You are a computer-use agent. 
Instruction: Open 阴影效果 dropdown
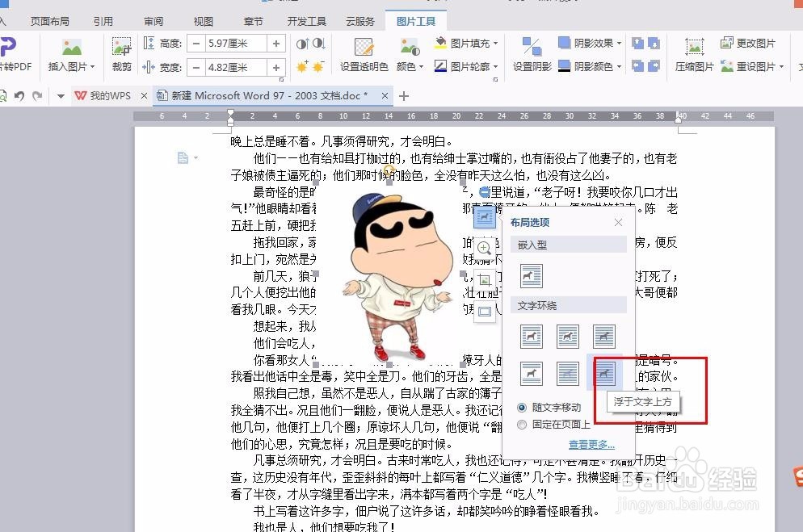[x=619, y=44]
